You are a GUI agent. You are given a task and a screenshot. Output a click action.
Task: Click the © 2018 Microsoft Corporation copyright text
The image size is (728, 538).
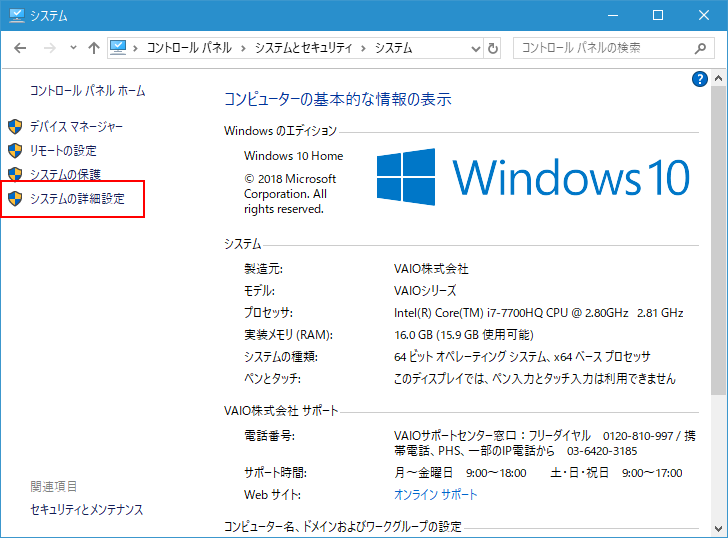point(290,194)
